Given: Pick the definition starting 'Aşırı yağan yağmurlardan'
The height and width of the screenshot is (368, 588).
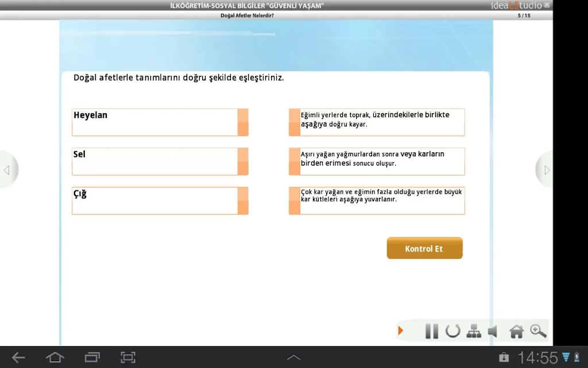Looking at the screenshot, I should pyautogui.click(x=377, y=162).
